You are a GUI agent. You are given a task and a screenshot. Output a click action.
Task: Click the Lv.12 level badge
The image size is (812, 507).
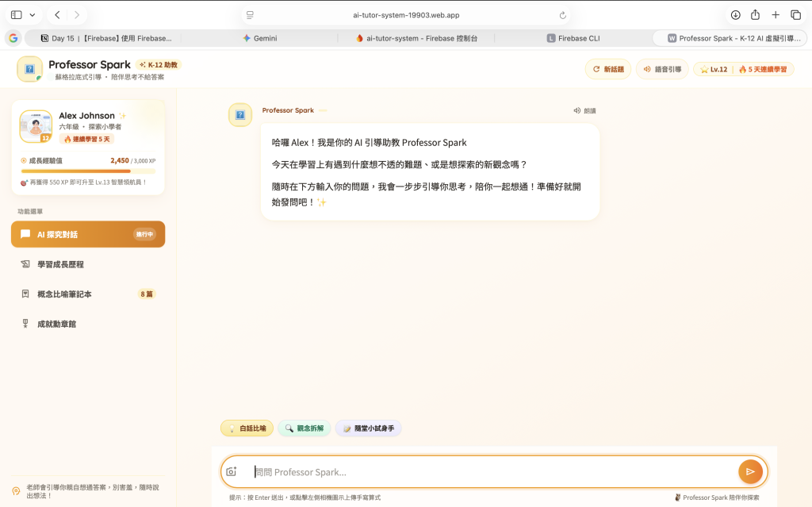click(x=714, y=69)
